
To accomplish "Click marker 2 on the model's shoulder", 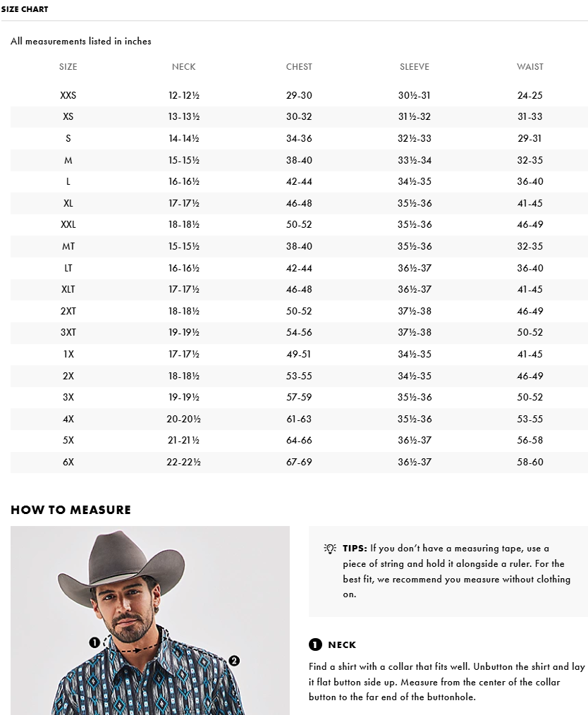I will [235, 661].
